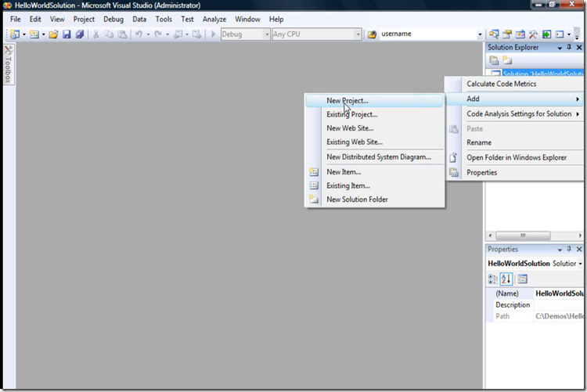Choose Existing Project... from the submenu
This screenshot has width=587, height=392.
(374, 114)
